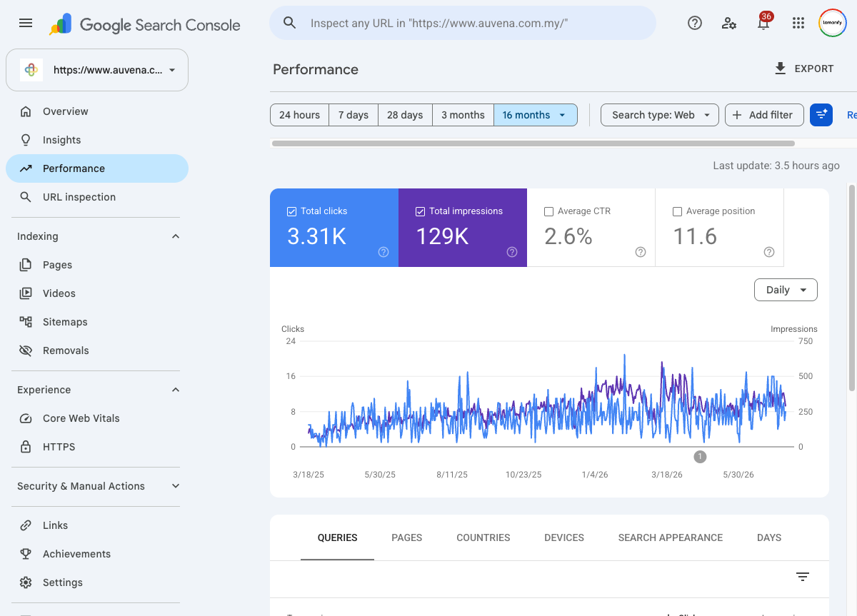Image resolution: width=857 pixels, height=616 pixels.
Task: Select the 3 months range
Action: click(463, 115)
